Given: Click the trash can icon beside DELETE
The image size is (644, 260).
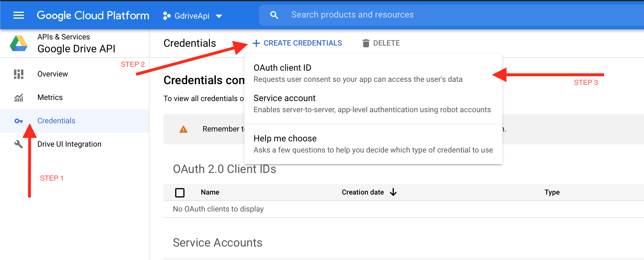Looking at the screenshot, I should (x=366, y=43).
